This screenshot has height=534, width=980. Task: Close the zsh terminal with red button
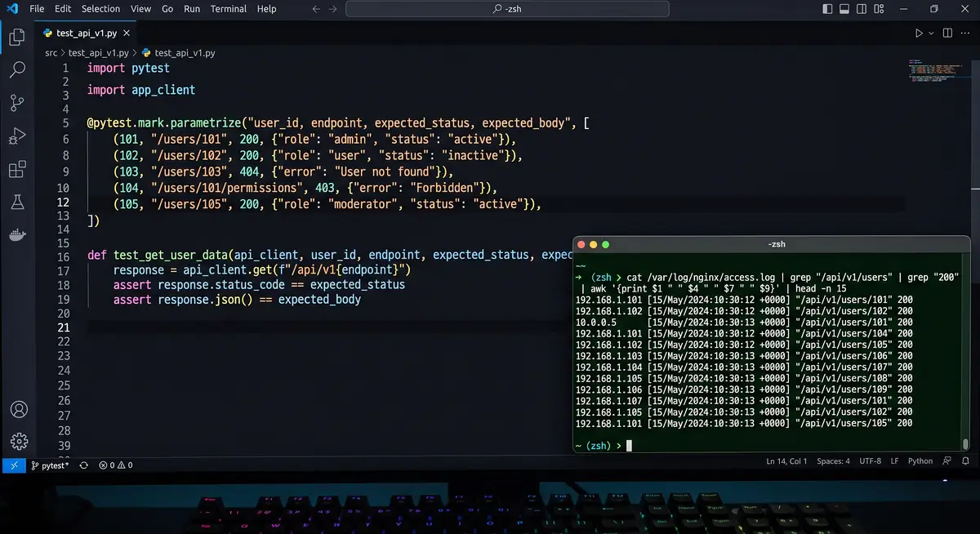(581, 245)
